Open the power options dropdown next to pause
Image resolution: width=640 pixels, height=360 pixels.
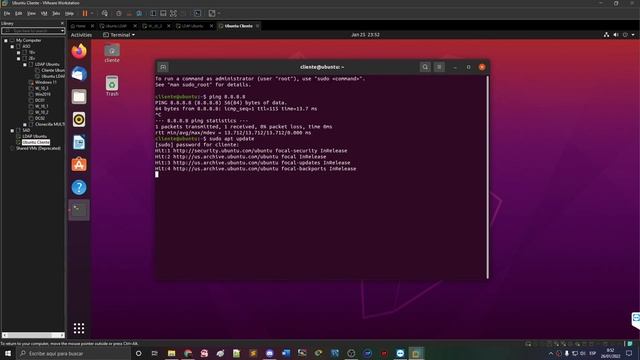(92, 13)
